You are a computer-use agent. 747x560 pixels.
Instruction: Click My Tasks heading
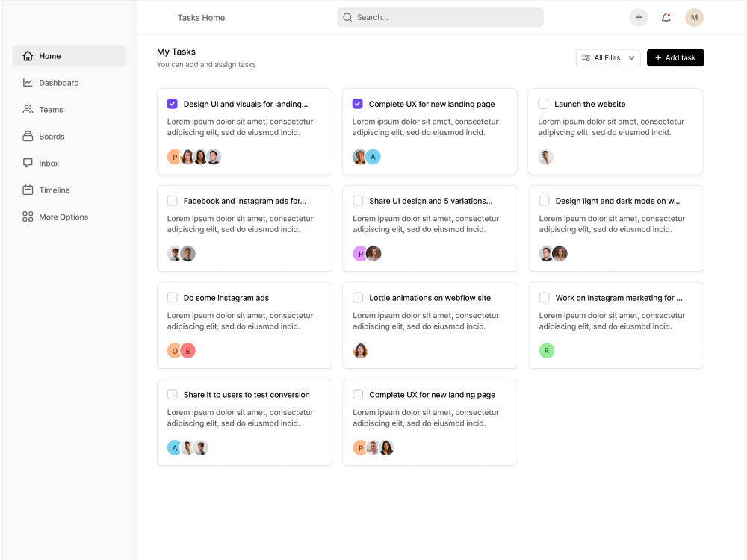176,52
